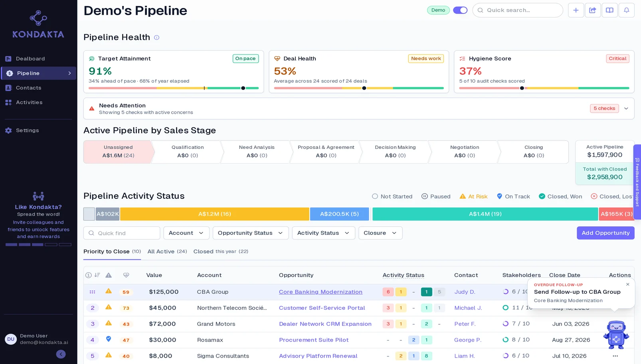Toggle the On Track status filter

tap(513, 196)
